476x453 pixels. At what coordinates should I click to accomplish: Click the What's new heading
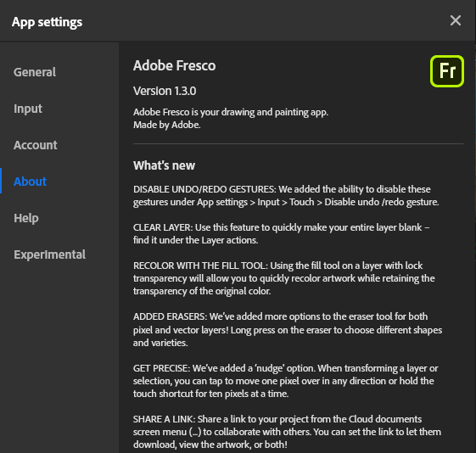(164, 165)
